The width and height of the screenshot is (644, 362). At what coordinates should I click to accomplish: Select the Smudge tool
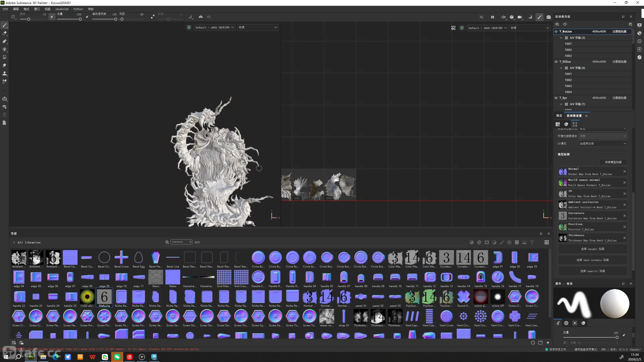click(4, 65)
